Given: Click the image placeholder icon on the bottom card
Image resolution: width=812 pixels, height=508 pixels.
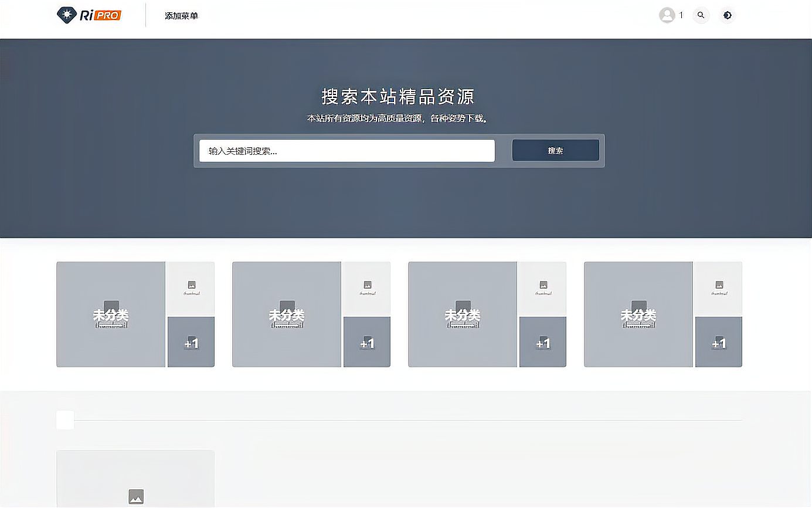Looking at the screenshot, I should tap(135, 496).
